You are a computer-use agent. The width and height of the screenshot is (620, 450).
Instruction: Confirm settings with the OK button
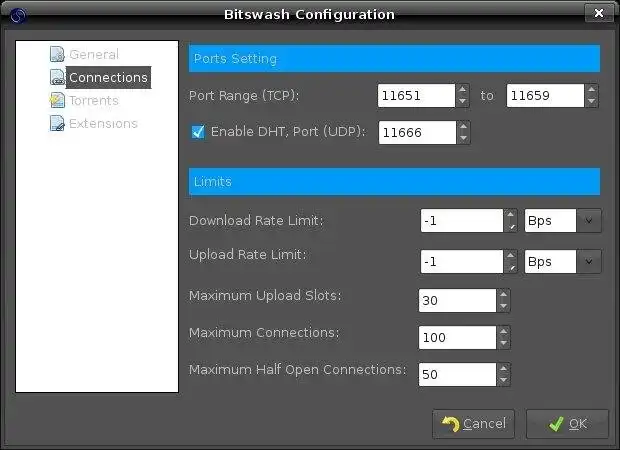click(567, 424)
